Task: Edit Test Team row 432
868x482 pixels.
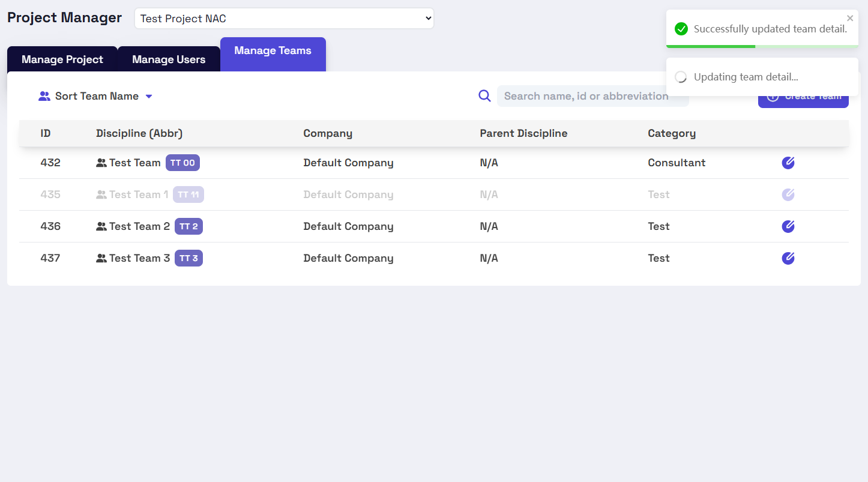Action: (x=788, y=163)
